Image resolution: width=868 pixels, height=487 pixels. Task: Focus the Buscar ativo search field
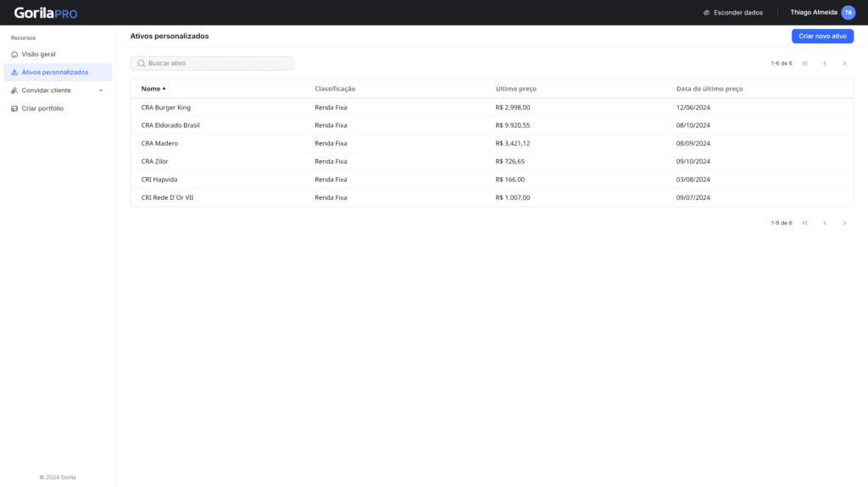coord(212,63)
